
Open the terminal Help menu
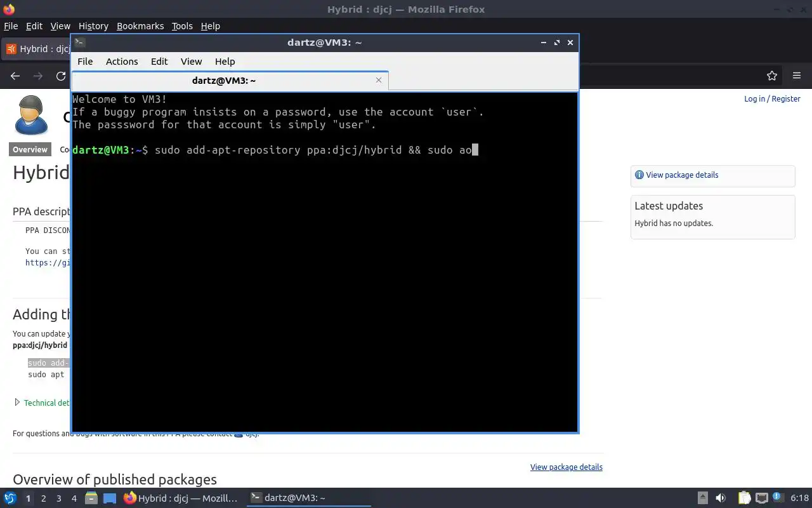pos(225,62)
